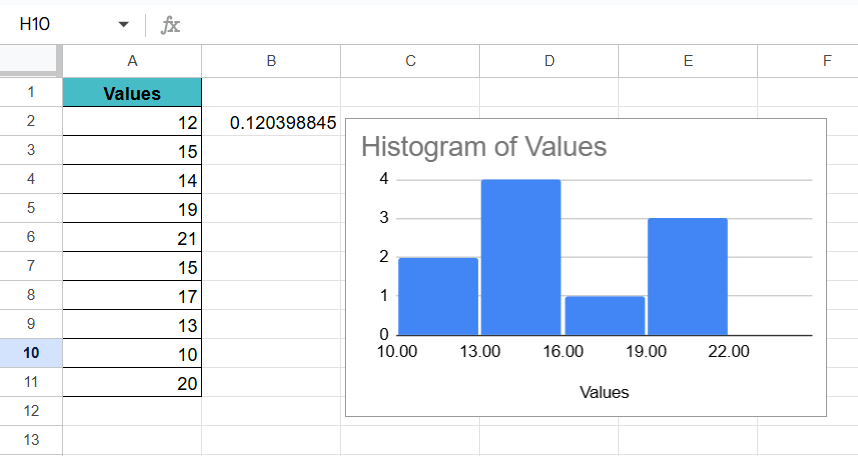Viewport: 858px width, 456px height.
Task: Select row 8 header
Action: tap(31, 295)
